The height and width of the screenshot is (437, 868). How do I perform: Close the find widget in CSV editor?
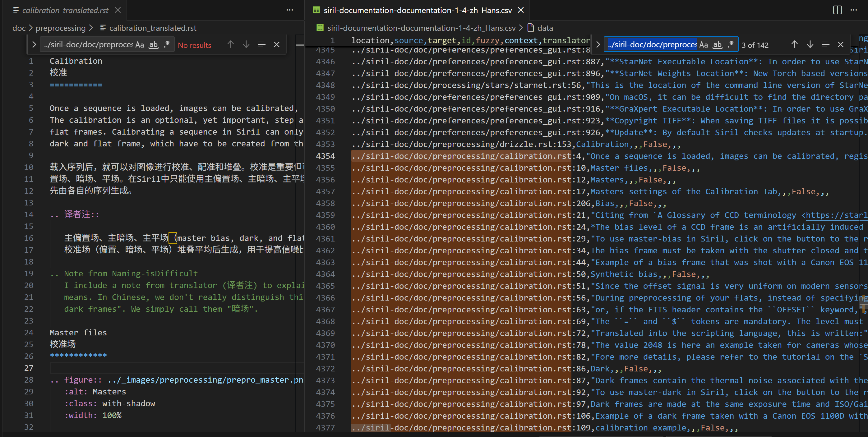[840, 44]
